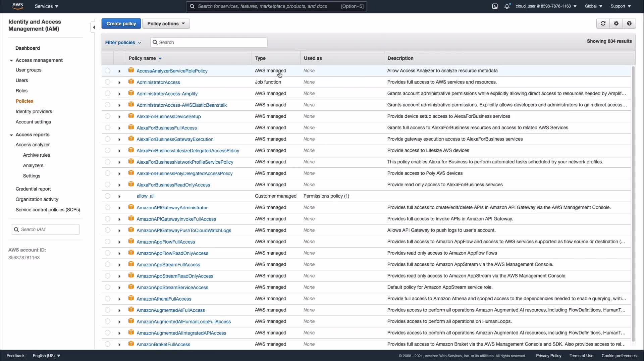Viewport: 644px width, 361px height.
Task: Select the AmazonAthenaFullAccess radio button
Action: click(x=107, y=299)
